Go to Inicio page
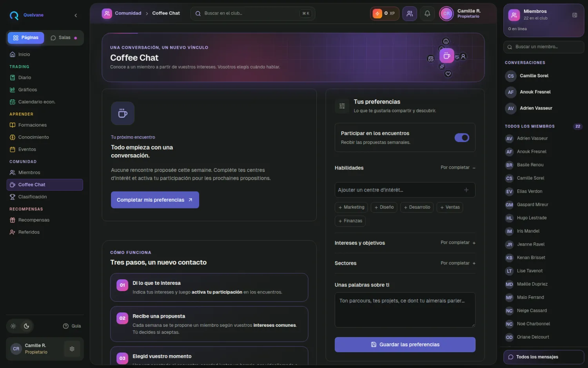Image resolution: width=588 pixels, height=368 pixels. click(45, 55)
